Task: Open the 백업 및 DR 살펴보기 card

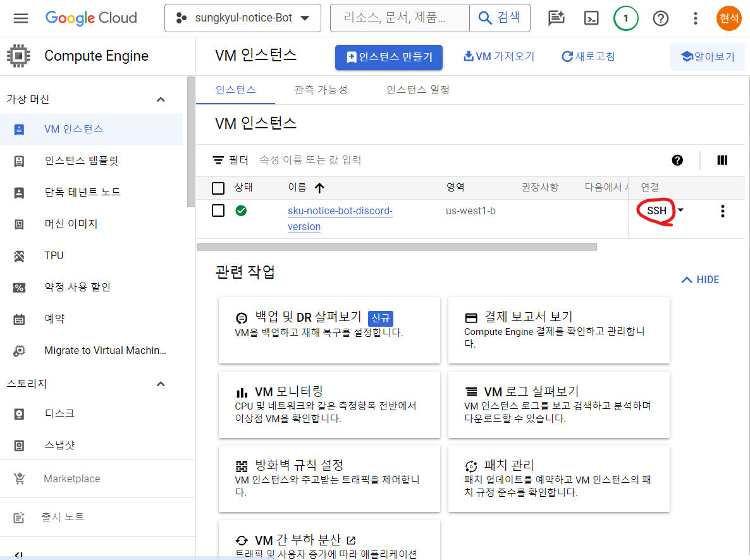Action: point(329,330)
